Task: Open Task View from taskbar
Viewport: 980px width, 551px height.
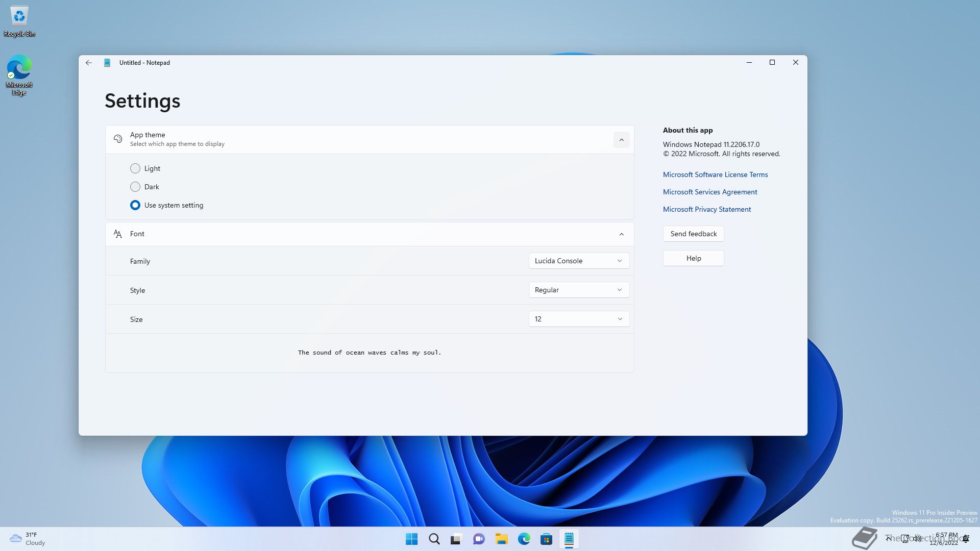Action: click(x=456, y=539)
